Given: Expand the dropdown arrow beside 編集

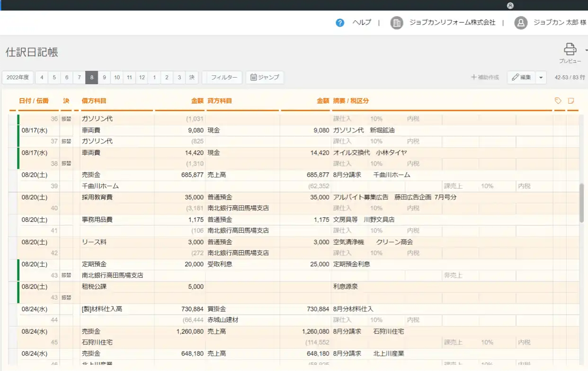Looking at the screenshot, I should coord(541,77).
